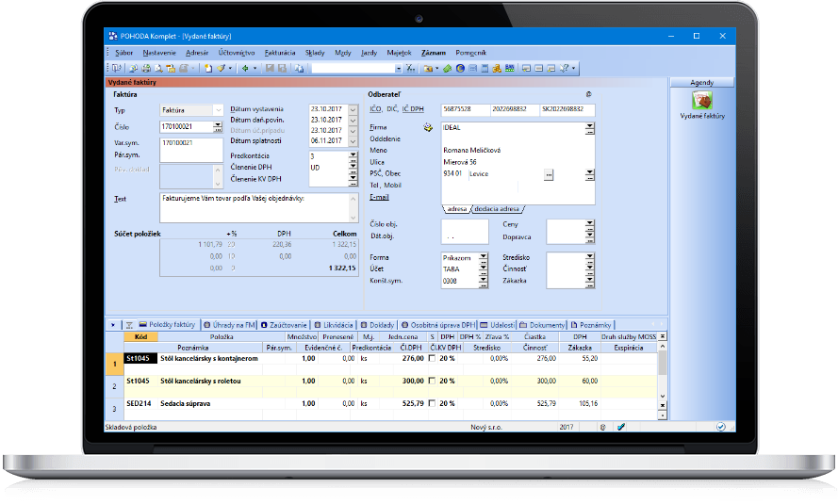Click the funnel icon left of Položky faktúry
Screen dimensions: 838x504
point(129,324)
